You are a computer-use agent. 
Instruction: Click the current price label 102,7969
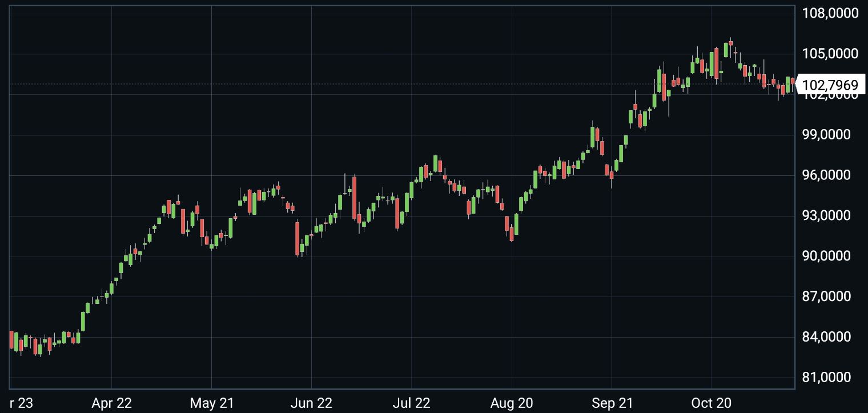pos(830,86)
